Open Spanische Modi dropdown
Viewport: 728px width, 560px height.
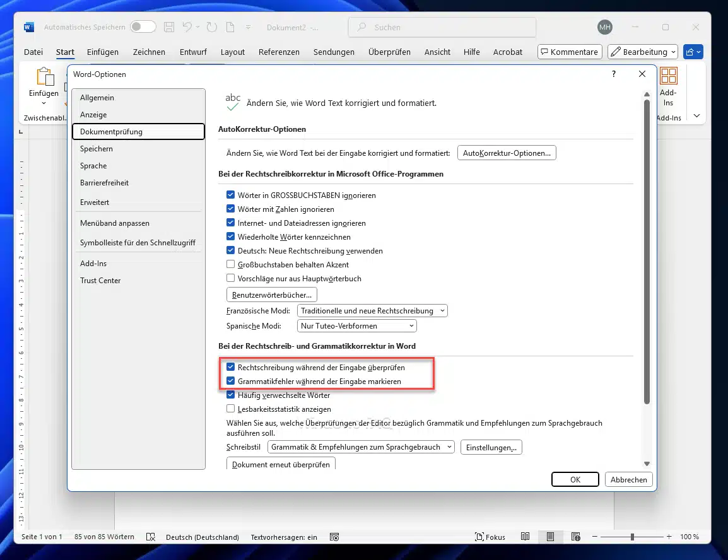tap(356, 325)
